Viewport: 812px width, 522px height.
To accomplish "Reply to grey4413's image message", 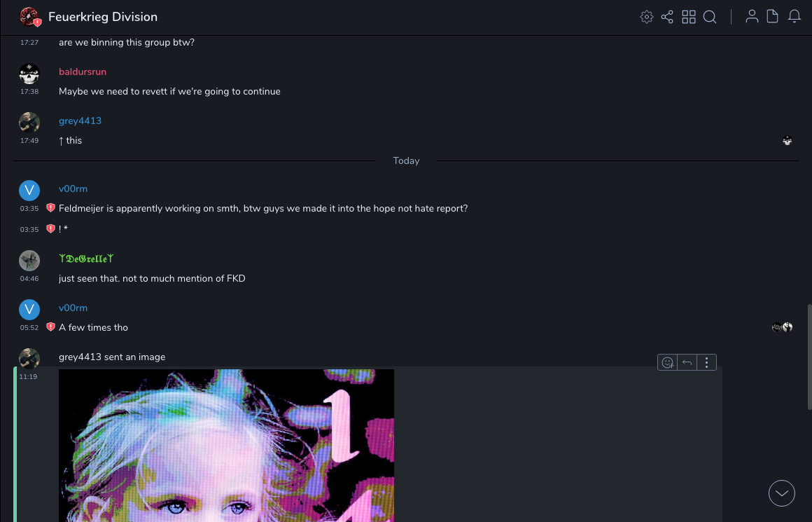I will tap(687, 362).
